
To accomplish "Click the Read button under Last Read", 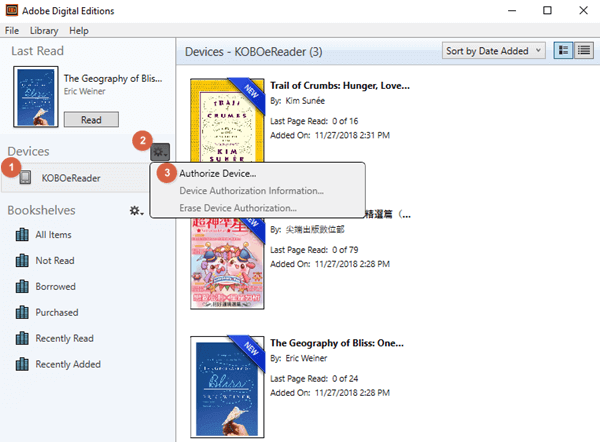I will (91, 120).
